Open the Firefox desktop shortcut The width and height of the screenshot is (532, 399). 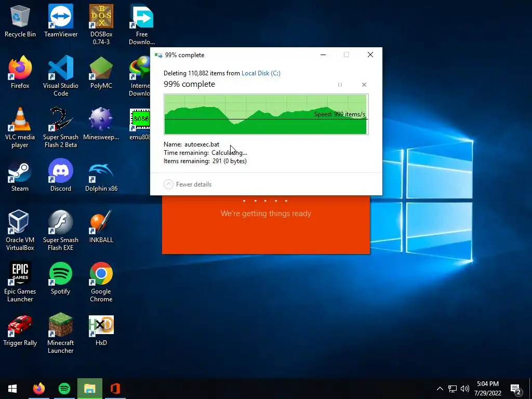click(x=20, y=72)
